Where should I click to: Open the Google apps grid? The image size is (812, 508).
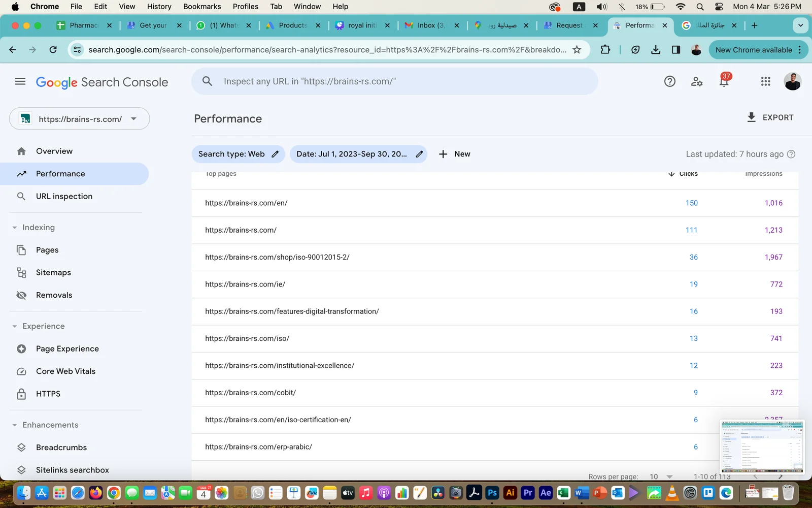coord(765,81)
